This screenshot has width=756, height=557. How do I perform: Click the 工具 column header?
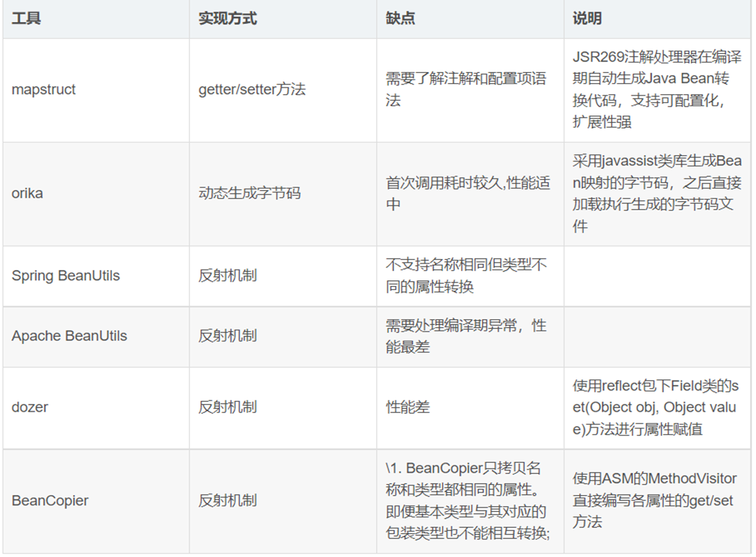pos(96,19)
